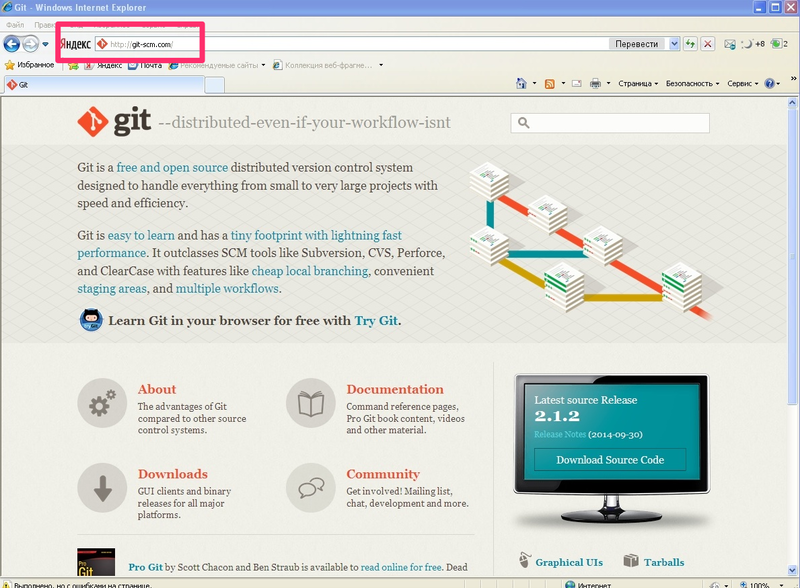Select the Git browser tab

[104, 85]
